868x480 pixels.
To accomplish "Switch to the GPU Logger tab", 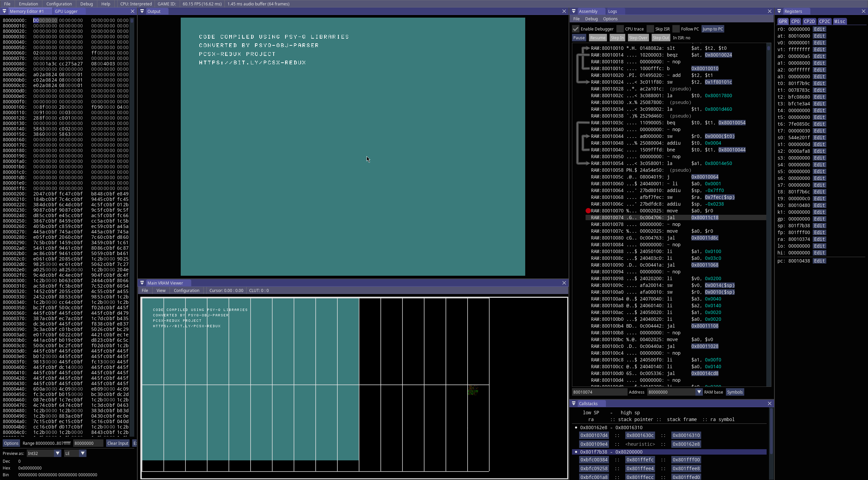I will (66, 11).
